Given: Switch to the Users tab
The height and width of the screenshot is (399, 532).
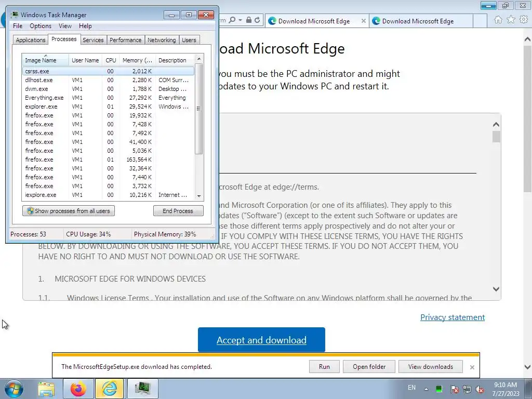Looking at the screenshot, I should [x=189, y=40].
